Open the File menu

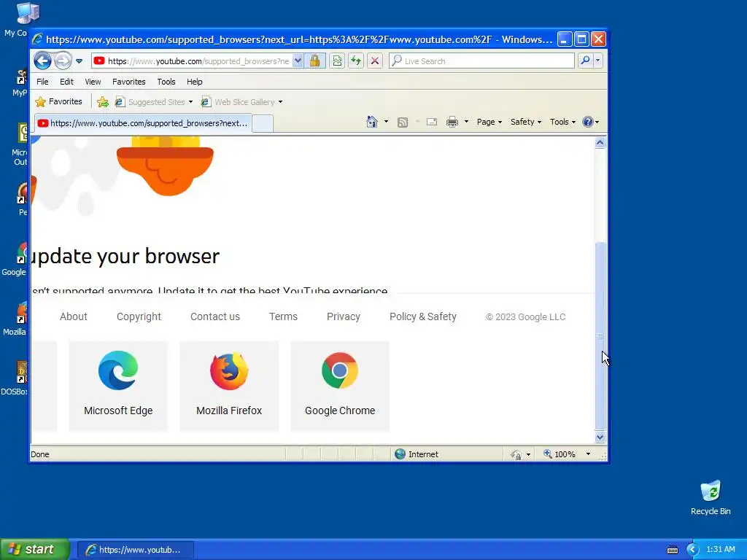click(42, 82)
